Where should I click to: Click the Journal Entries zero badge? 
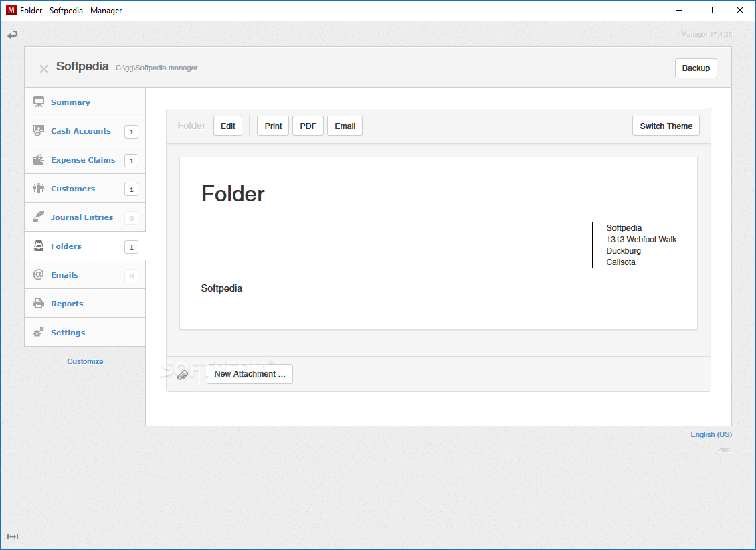(131, 218)
